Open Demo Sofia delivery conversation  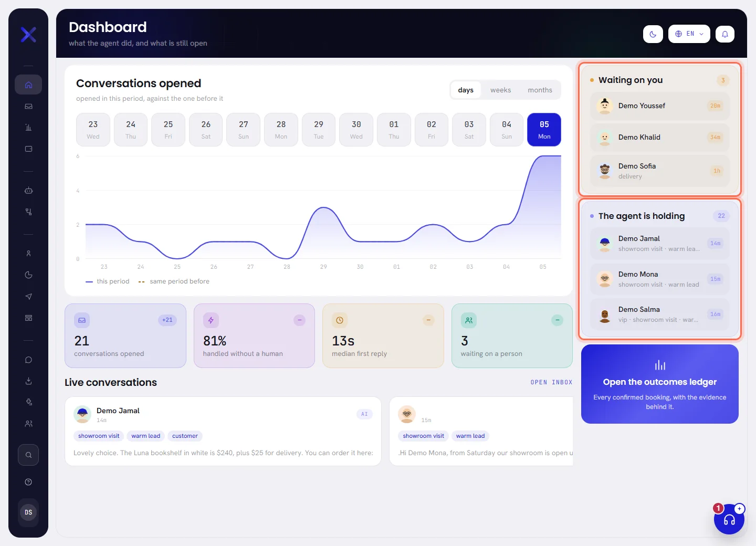click(x=660, y=171)
